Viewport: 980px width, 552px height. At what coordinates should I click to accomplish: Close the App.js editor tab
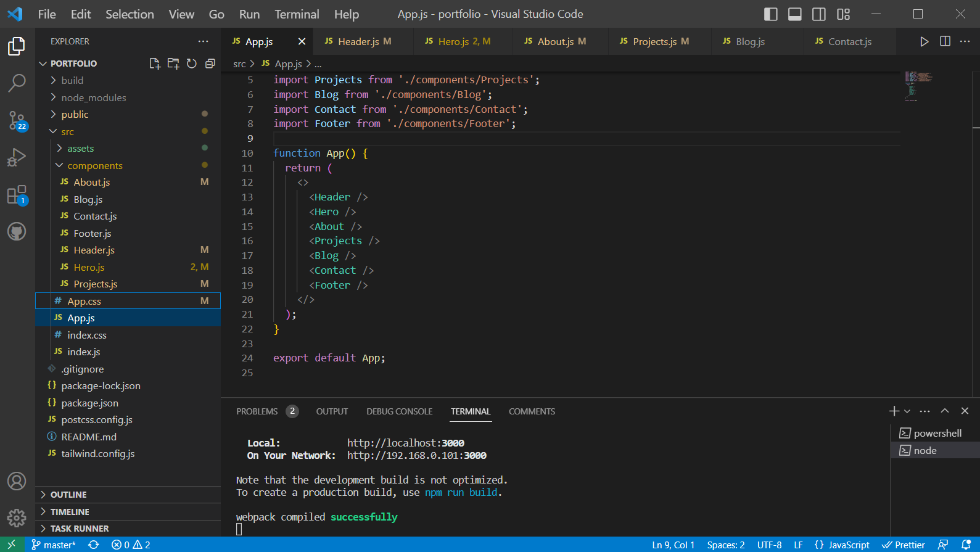point(302,41)
